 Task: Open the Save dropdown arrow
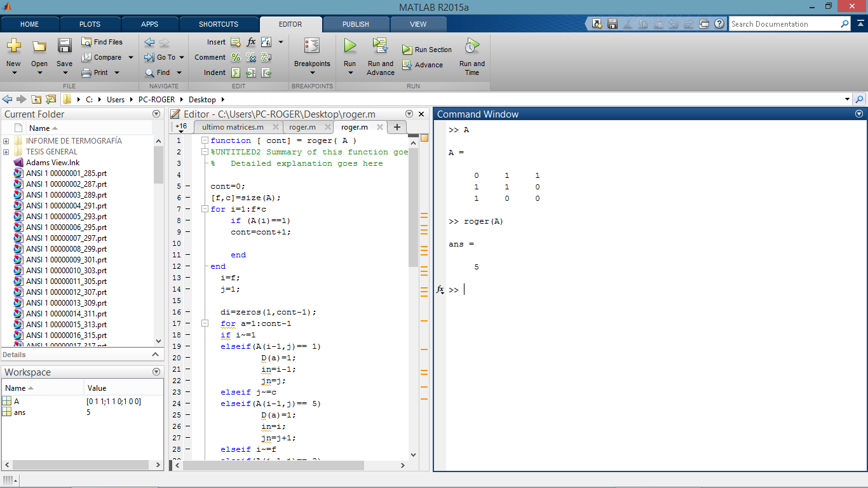pos(64,72)
